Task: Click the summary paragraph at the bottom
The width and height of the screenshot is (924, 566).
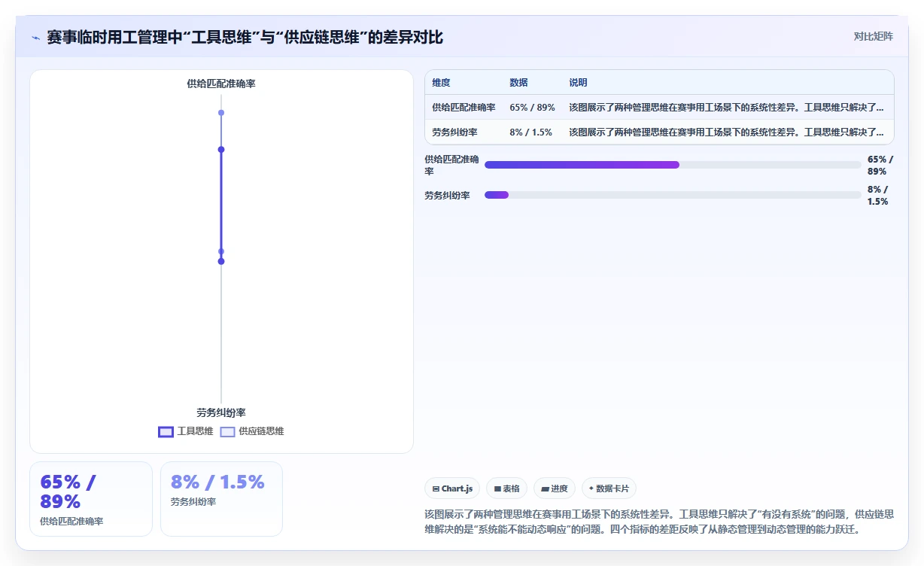Action: click(659, 522)
